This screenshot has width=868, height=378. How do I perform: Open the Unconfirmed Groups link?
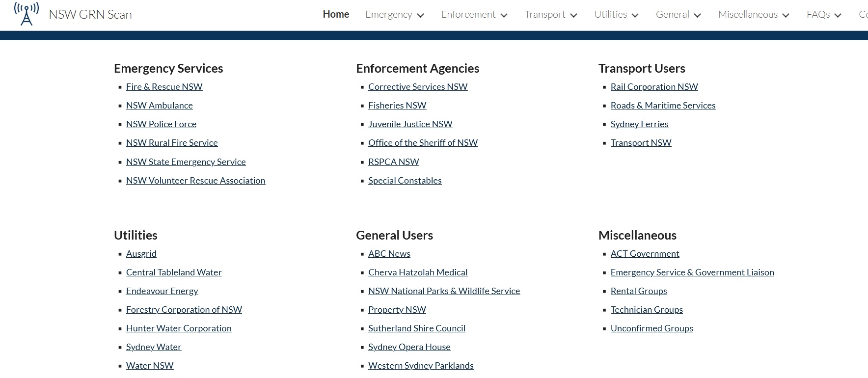[x=651, y=328]
